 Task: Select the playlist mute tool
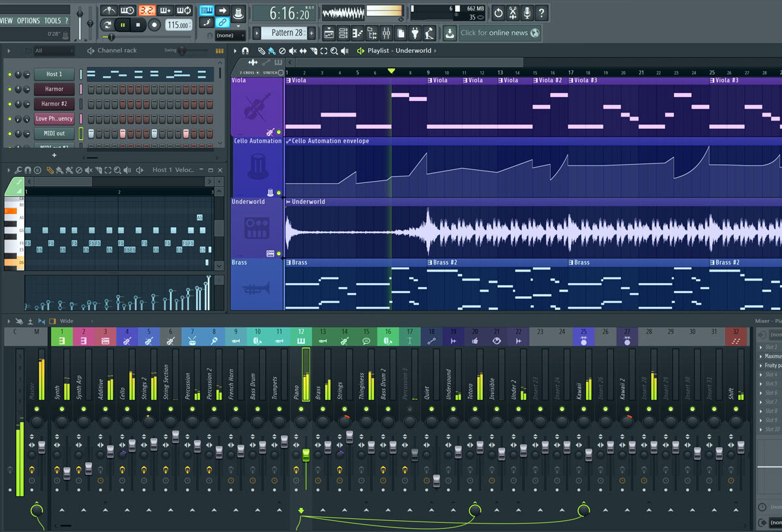click(x=293, y=51)
